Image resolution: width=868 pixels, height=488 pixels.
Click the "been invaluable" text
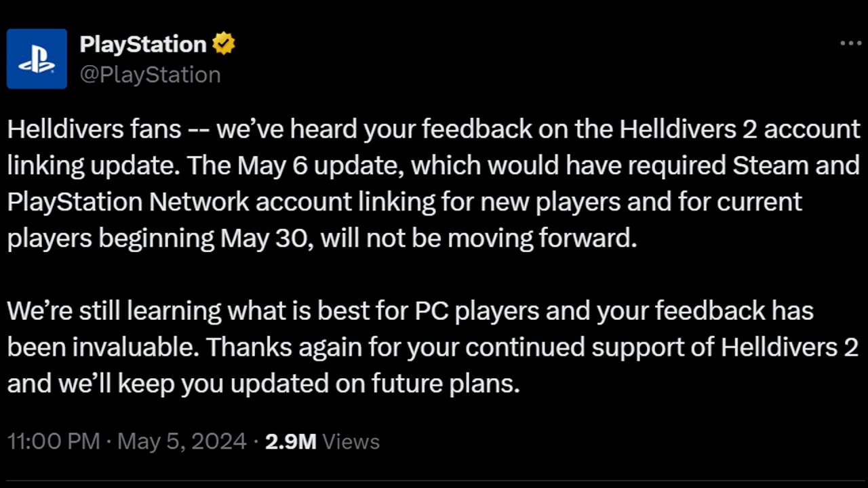coord(102,348)
